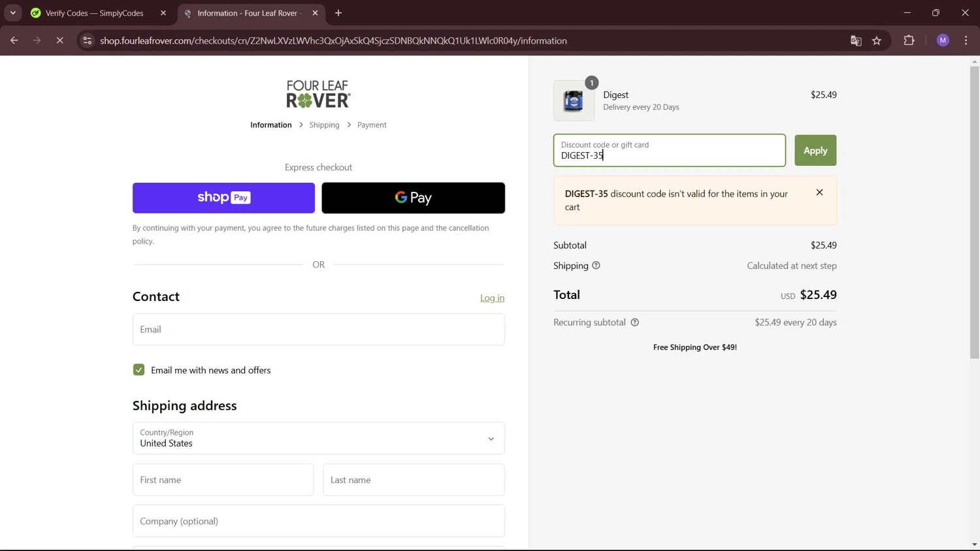Viewport: 980px width, 551px height.
Task: Close the Four Leaf Rover tab
Action: [x=315, y=13]
